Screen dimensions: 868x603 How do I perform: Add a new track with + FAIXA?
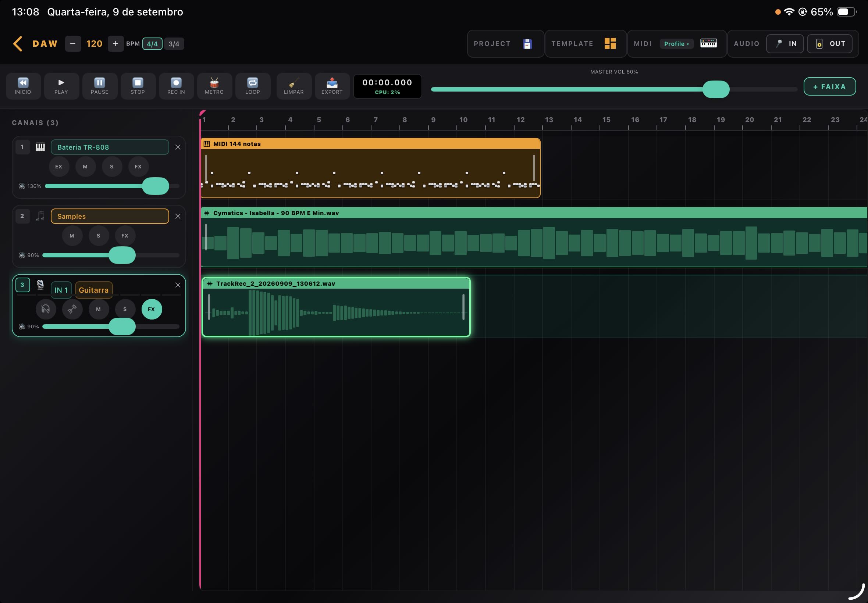[x=829, y=86]
